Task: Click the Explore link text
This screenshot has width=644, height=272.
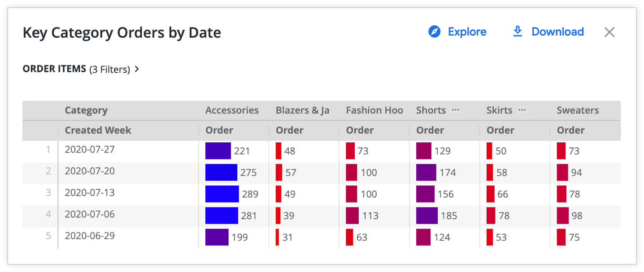Action: tap(467, 32)
